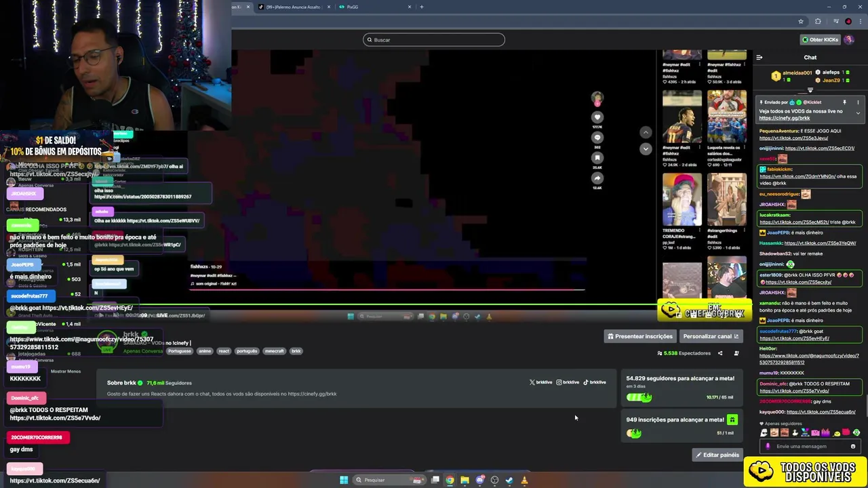This screenshot has height=488, width=868.
Task: Select the green alien emote in emote row
Action: pyautogui.click(x=856, y=432)
